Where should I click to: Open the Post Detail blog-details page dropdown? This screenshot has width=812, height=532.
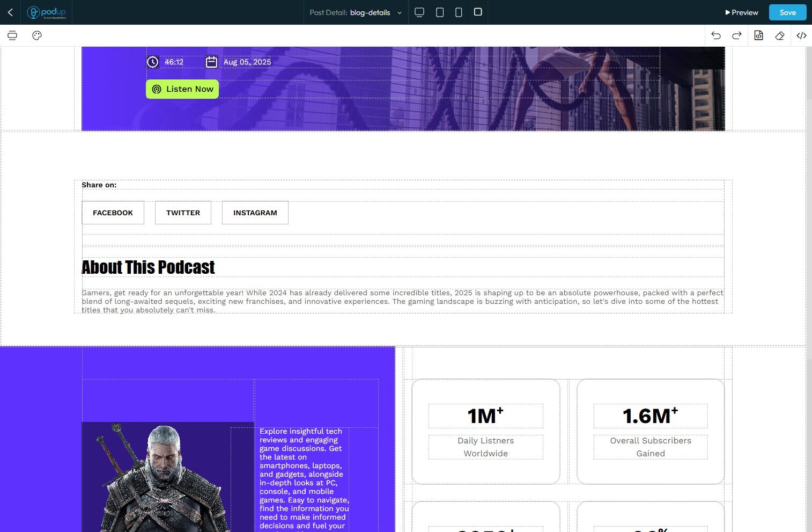356,12
